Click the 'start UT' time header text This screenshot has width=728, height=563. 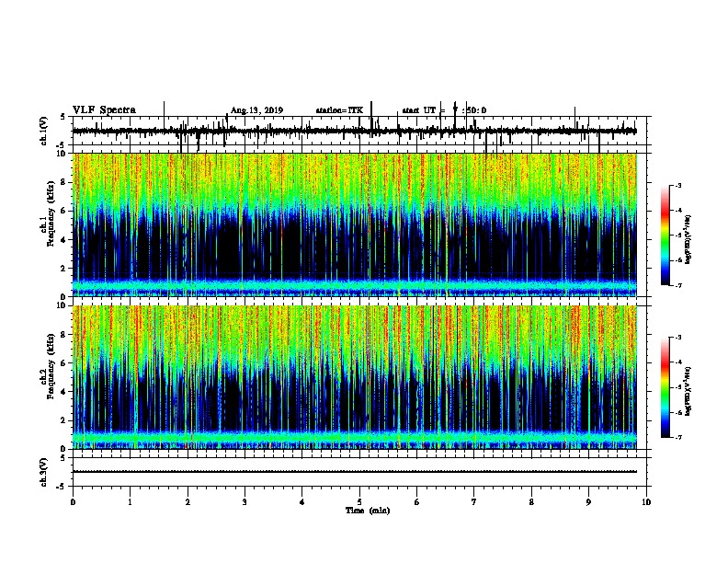[444, 110]
